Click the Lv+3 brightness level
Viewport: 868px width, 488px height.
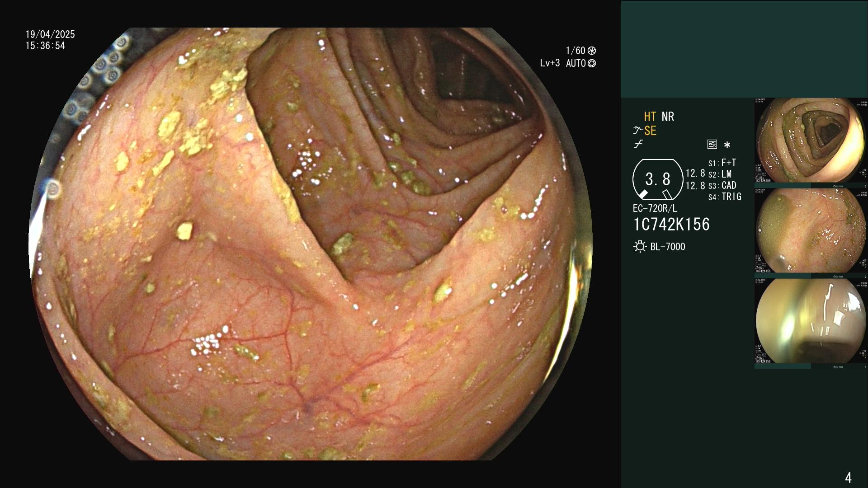(x=550, y=63)
